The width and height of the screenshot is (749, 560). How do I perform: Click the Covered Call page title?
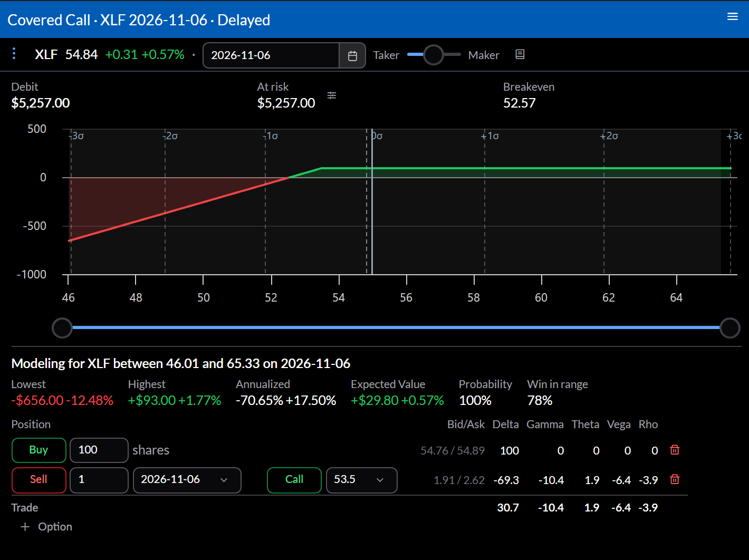click(x=139, y=20)
